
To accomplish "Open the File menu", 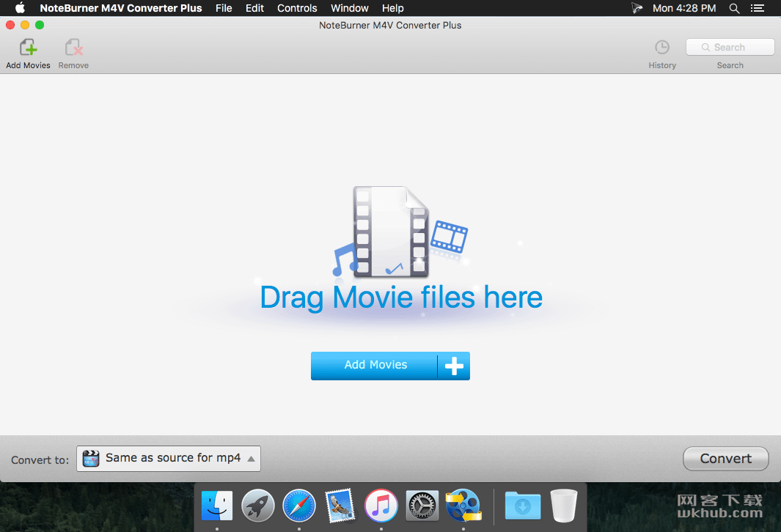I will [x=224, y=8].
